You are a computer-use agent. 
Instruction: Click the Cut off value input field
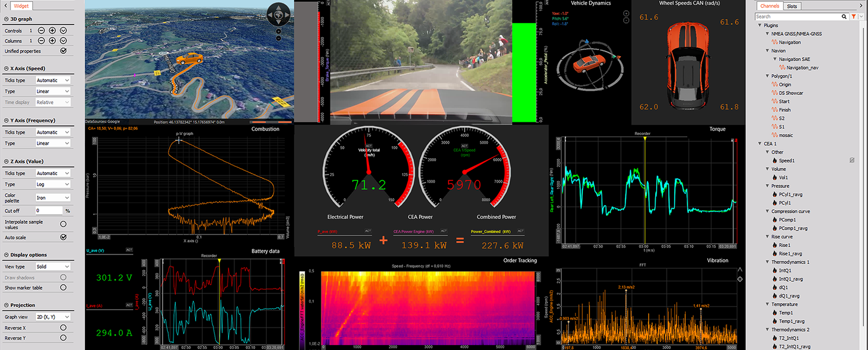pyautogui.click(x=49, y=211)
